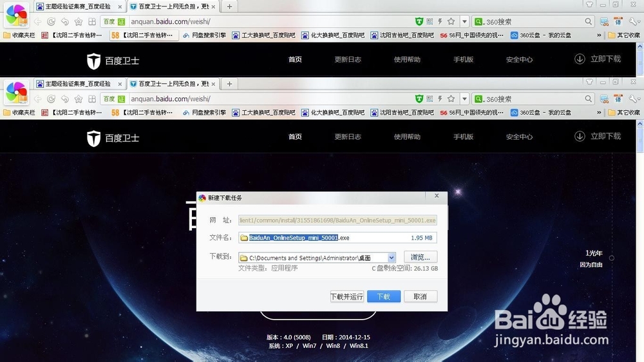Close 百度卫士 tab in lower tab strip
644x362 pixels.
tap(213, 84)
